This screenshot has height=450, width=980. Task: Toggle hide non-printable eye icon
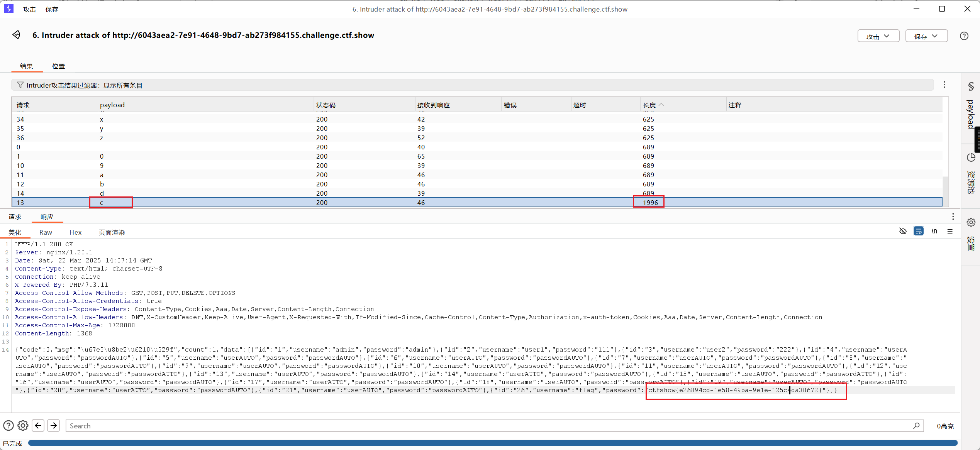903,231
